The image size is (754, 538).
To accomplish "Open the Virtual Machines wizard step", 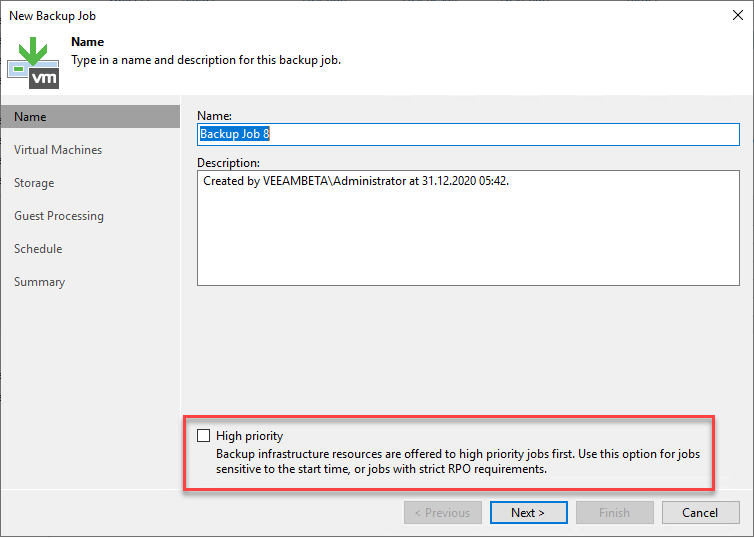I will 58,150.
